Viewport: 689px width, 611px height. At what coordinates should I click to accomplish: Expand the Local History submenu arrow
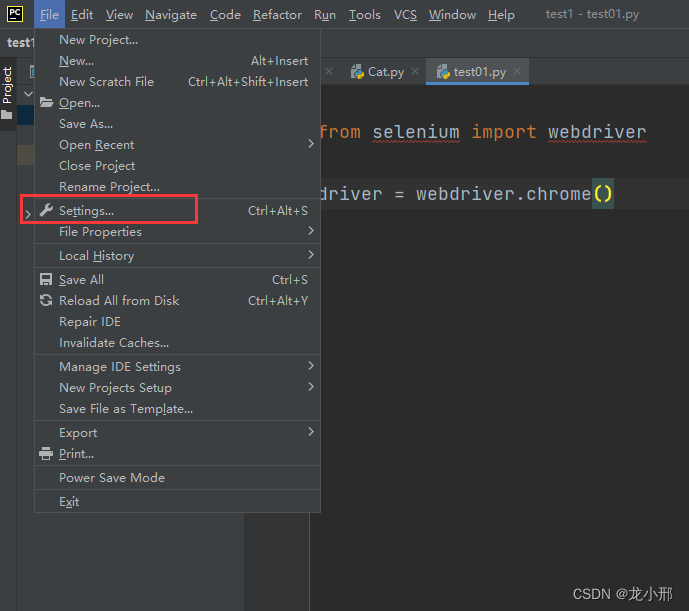tap(311, 255)
